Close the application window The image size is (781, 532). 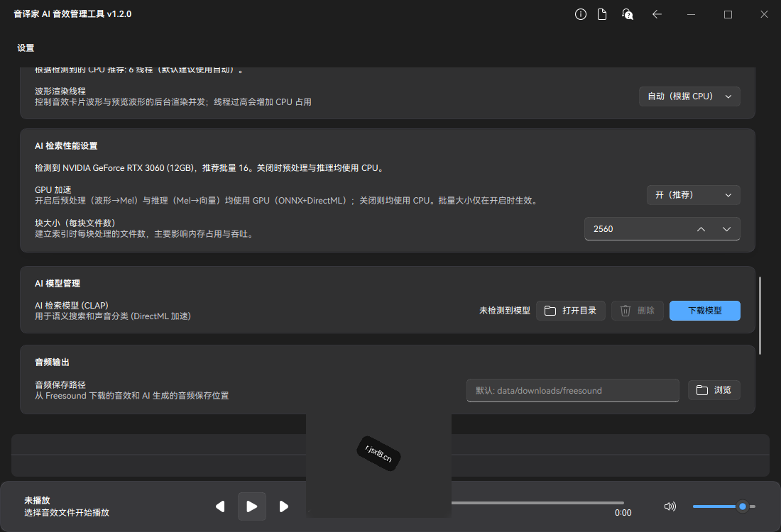(x=764, y=14)
